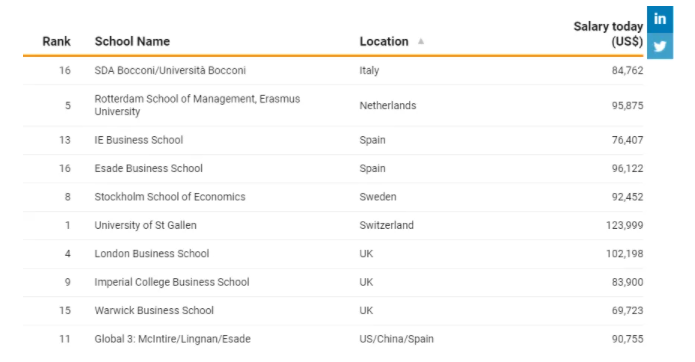Click the 123,999 salary value
This screenshot has height=362, width=695.
(625, 225)
